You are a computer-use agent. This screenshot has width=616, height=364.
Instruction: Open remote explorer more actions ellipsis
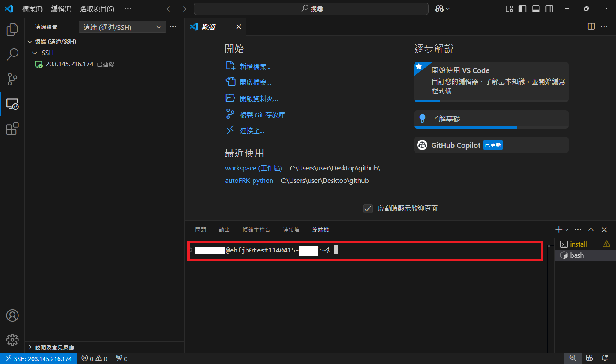point(173,26)
